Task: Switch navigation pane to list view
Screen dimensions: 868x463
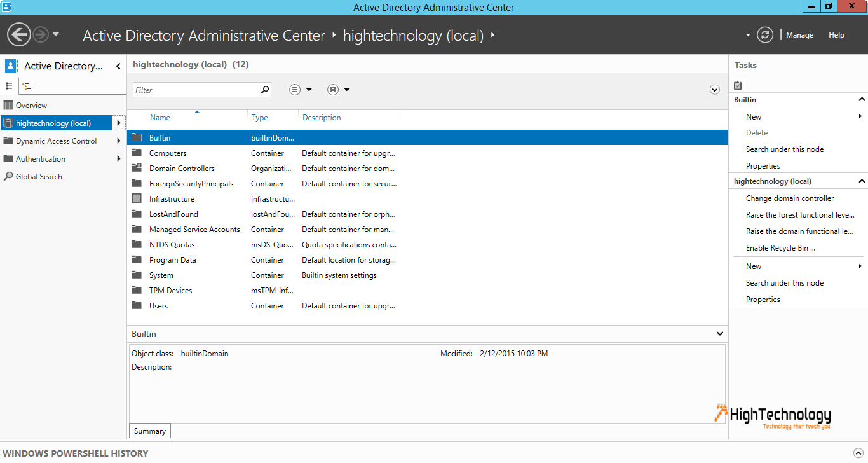Action: (9, 86)
